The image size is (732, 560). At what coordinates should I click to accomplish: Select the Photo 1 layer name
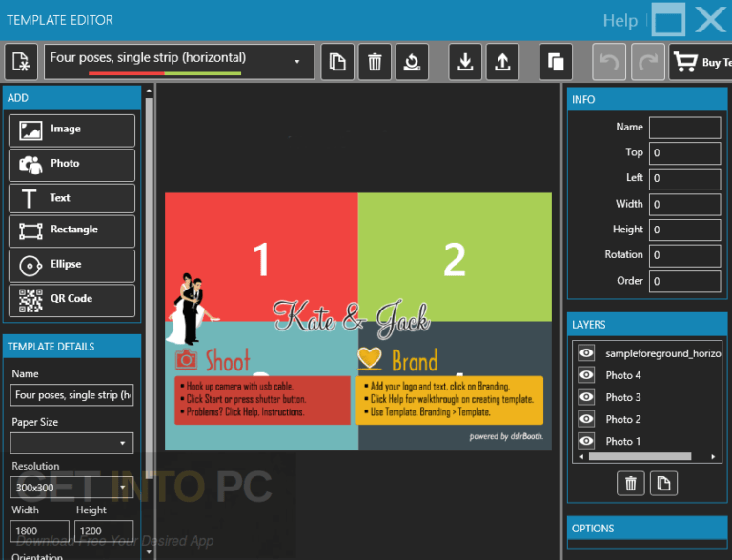click(623, 441)
